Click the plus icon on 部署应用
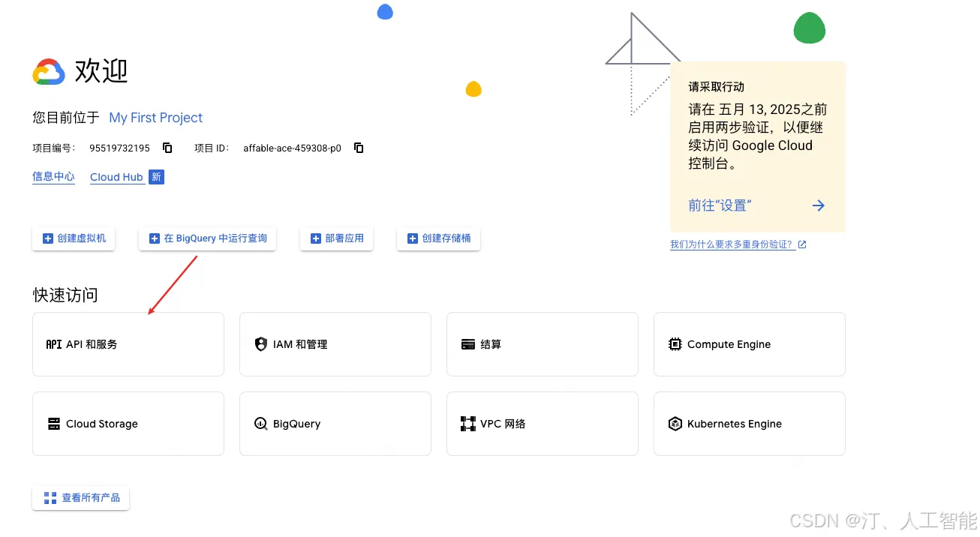Viewport: 980px width, 537px height. [x=316, y=238]
